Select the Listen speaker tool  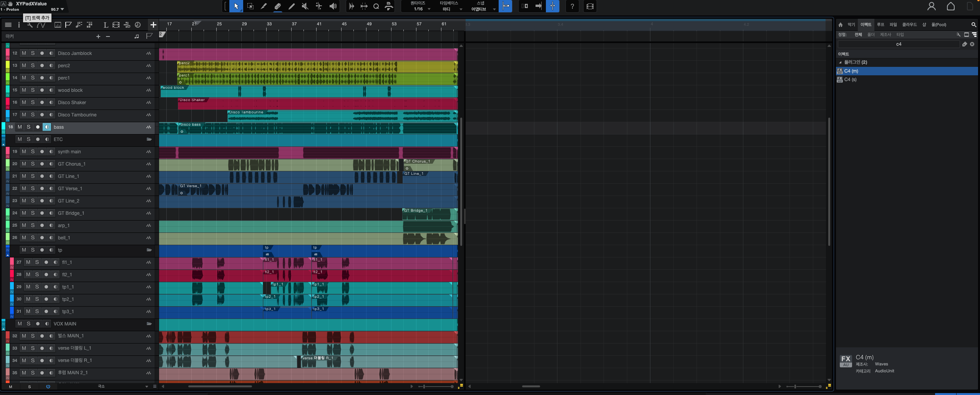click(x=333, y=6)
